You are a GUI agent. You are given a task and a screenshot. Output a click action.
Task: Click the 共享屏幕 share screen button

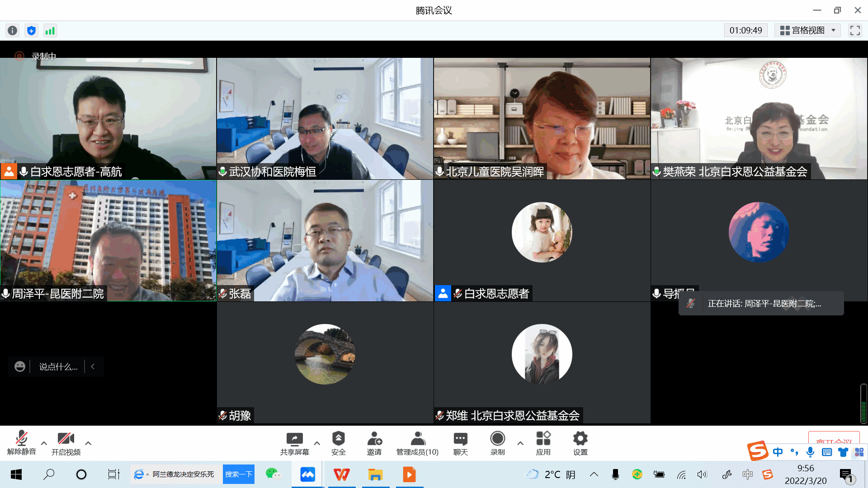pos(294,443)
